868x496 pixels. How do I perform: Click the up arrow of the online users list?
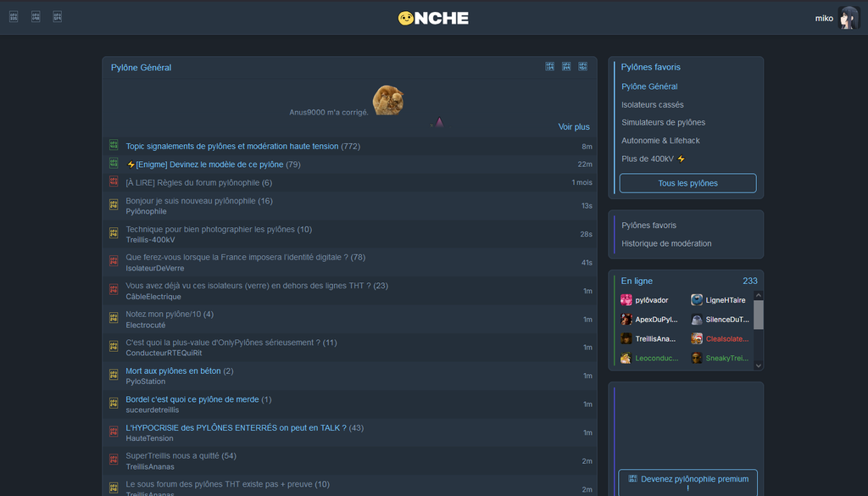(759, 296)
